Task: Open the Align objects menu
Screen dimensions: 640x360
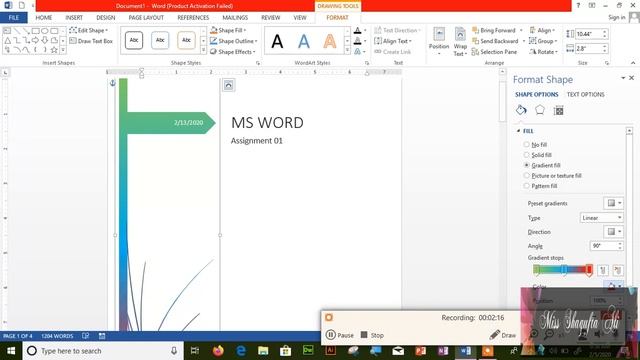Action: 542,30
